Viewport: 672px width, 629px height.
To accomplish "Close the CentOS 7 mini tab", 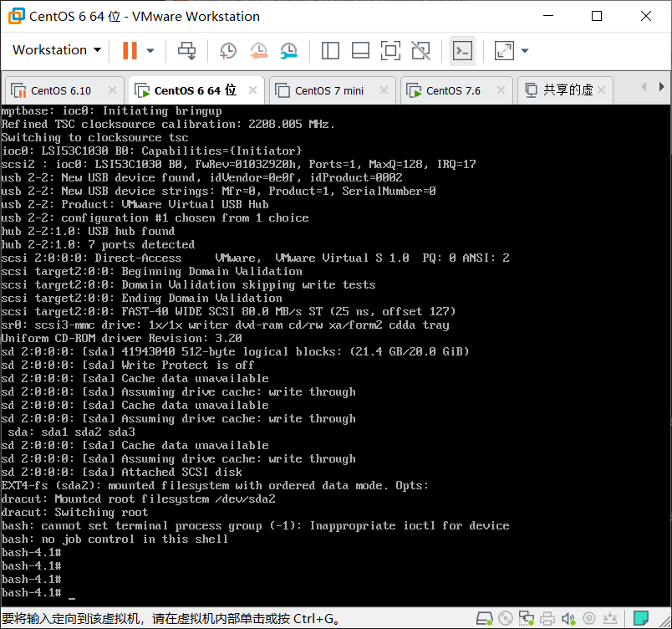I will click(x=384, y=90).
